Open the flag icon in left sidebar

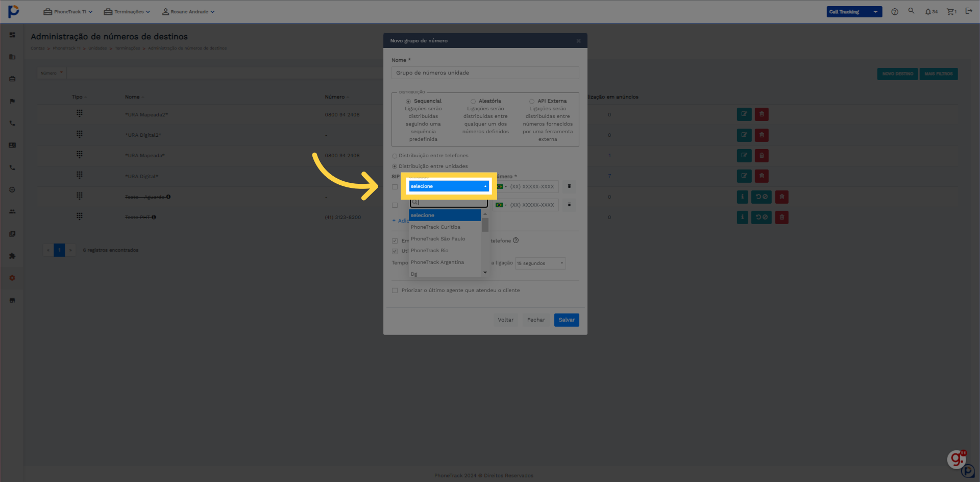pyautogui.click(x=12, y=101)
